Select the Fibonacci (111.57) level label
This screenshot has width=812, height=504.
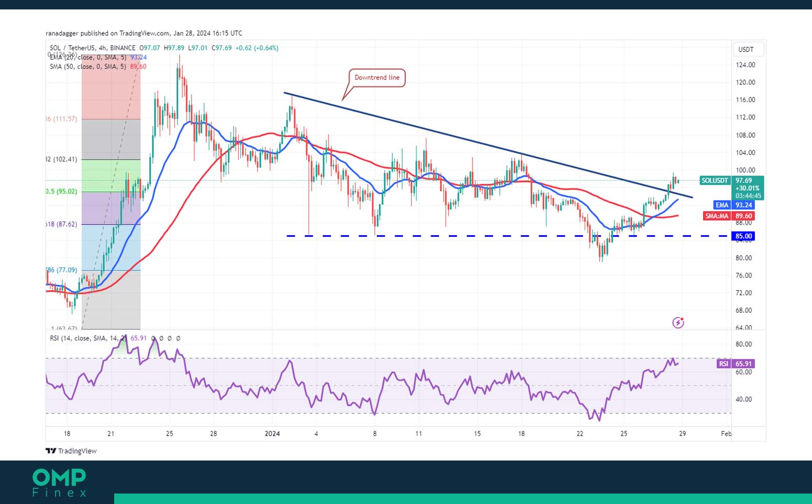click(x=61, y=119)
